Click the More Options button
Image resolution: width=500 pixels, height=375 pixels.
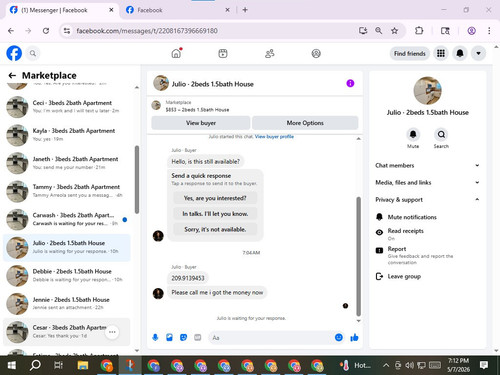click(x=305, y=123)
